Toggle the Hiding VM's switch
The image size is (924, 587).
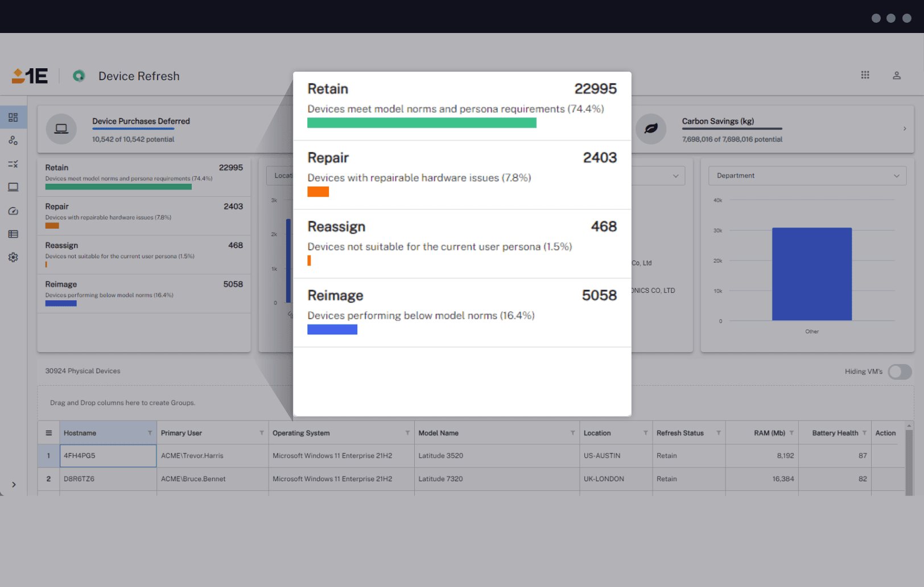[900, 371]
